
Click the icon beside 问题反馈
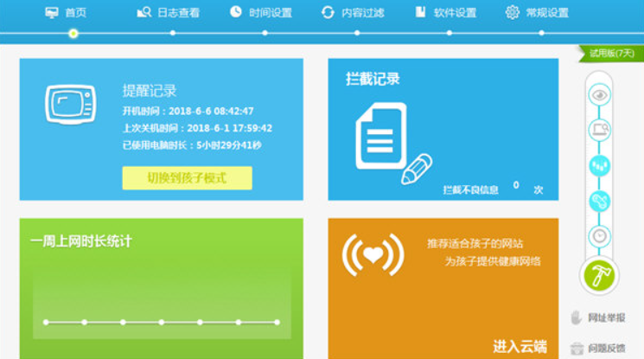(x=577, y=349)
